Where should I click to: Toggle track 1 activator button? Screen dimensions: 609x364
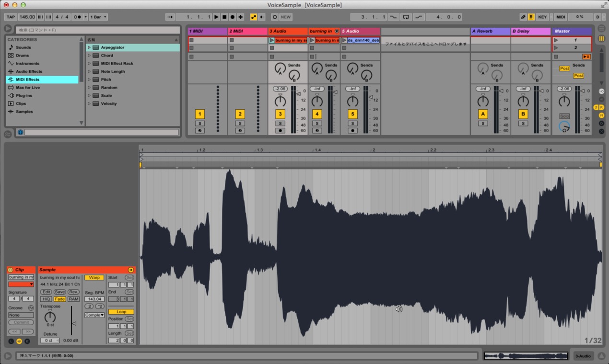pos(199,114)
